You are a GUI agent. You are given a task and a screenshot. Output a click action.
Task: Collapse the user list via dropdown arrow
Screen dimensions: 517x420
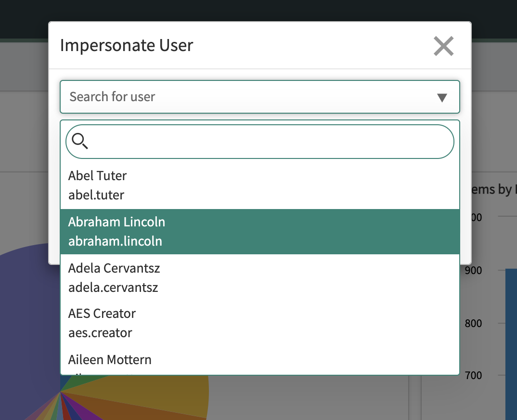click(442, 97)
